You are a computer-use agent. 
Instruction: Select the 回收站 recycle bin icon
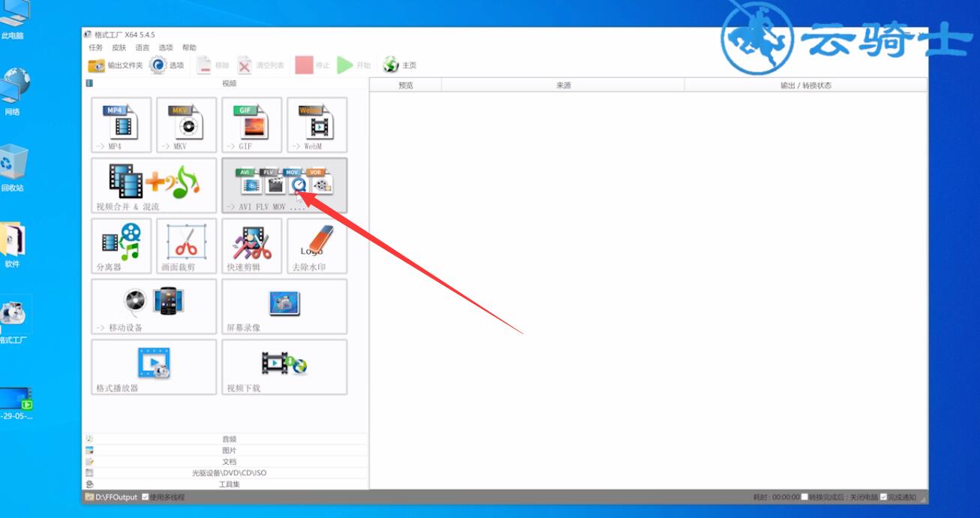[14, 168]
